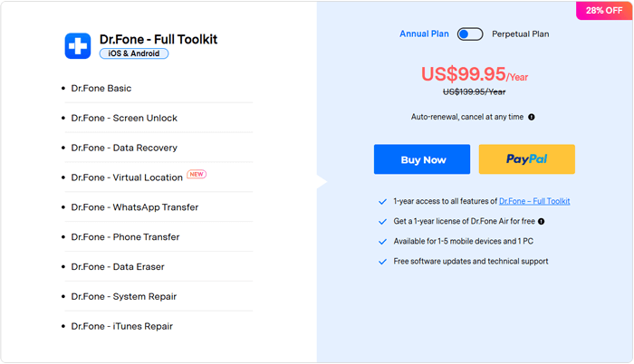Select Dr.Fone - Data Recovery item
The height and width of the screenshot is (364, 634).
pos(124,148)
